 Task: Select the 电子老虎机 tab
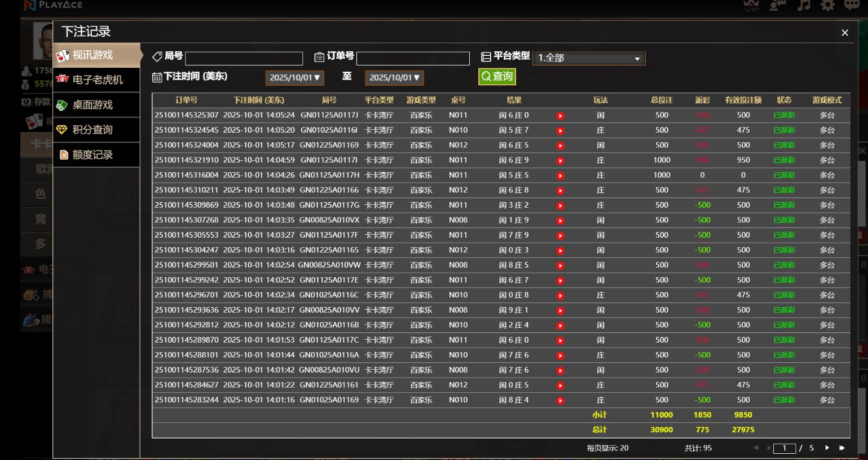96,80
